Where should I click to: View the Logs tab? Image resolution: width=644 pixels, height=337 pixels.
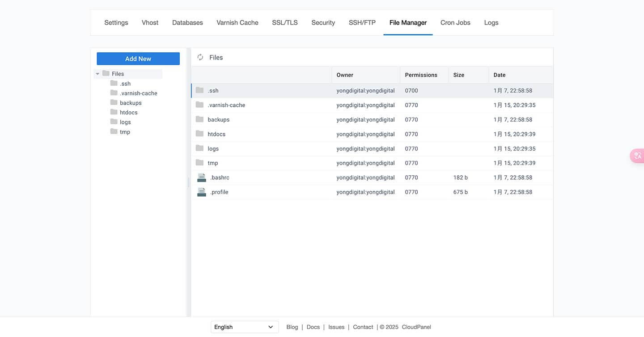coord(491,22)
